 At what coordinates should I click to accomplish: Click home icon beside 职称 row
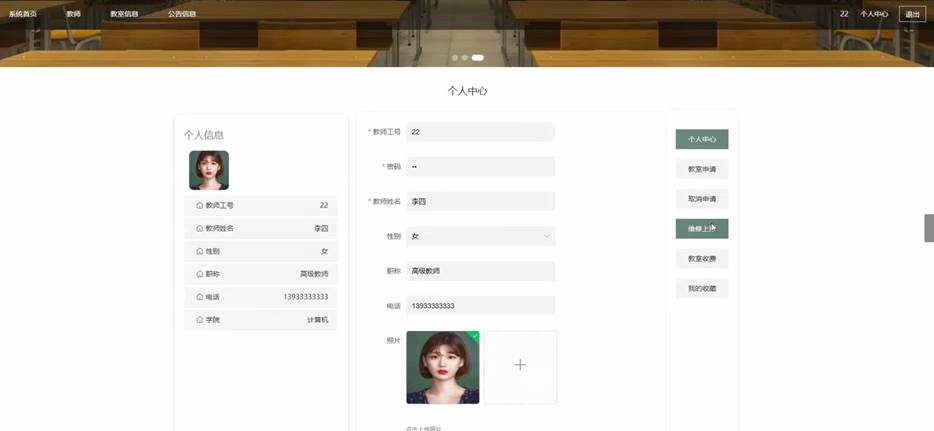(x=200, y=274)
